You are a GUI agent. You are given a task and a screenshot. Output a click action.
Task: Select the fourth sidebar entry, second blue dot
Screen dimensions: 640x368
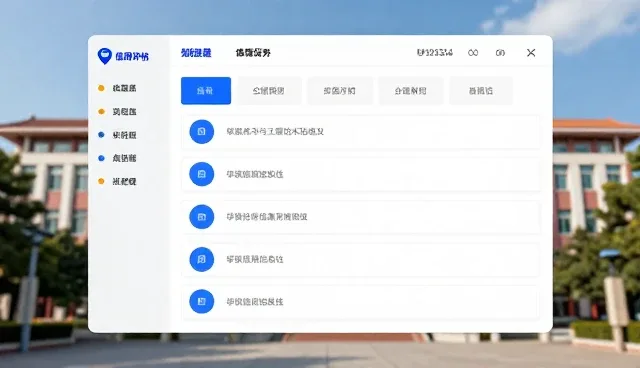tap(118, 158)
